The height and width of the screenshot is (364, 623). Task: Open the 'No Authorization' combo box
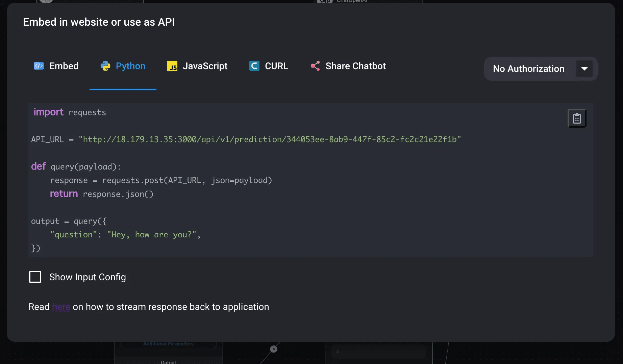[x=528, y=69]
